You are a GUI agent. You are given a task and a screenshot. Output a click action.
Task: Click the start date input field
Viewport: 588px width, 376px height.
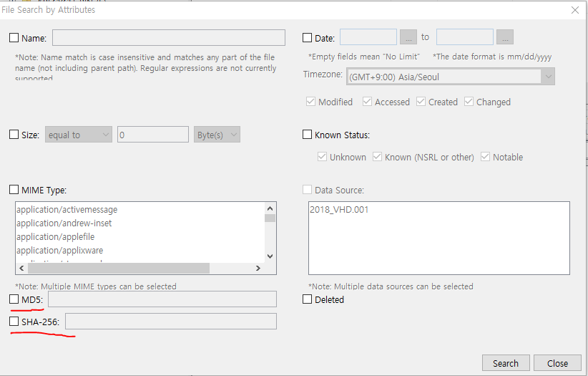368,37
